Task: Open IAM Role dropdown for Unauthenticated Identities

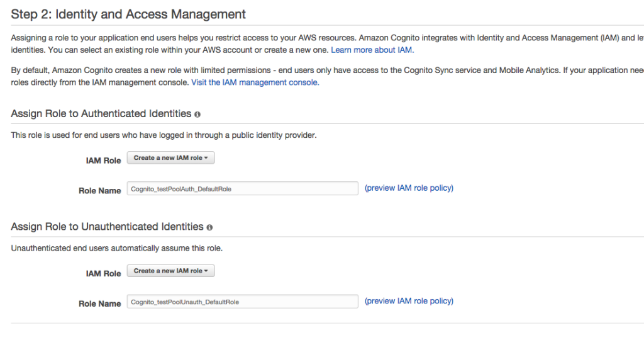Action: click(x=171, y=271)
